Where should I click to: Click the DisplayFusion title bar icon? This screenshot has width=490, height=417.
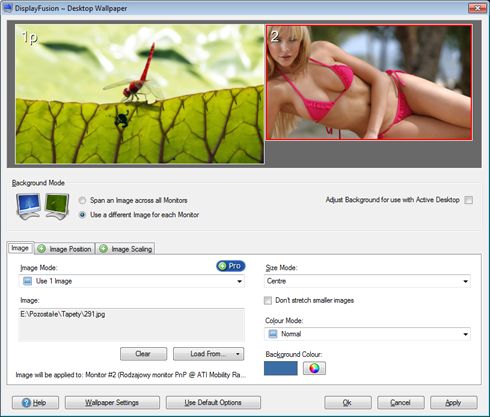click(x=7, y=8)
